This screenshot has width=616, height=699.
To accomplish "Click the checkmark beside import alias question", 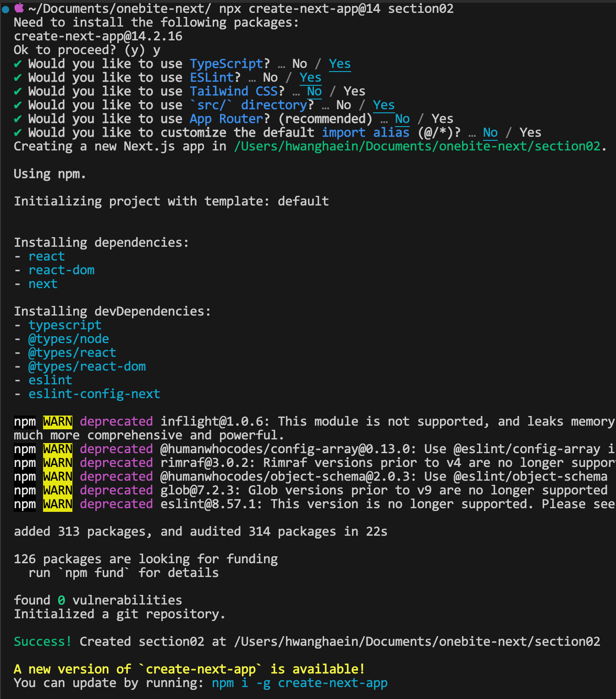I will click(17, 133).
